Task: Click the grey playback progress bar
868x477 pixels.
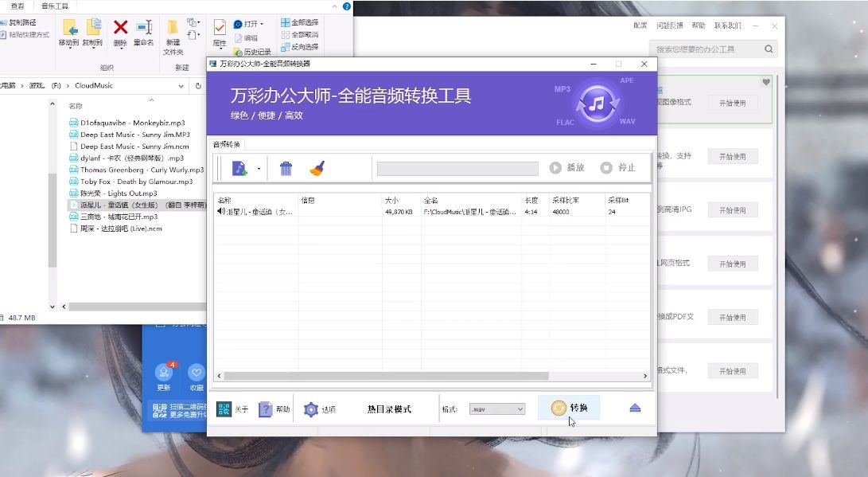Action: point(457,168)
